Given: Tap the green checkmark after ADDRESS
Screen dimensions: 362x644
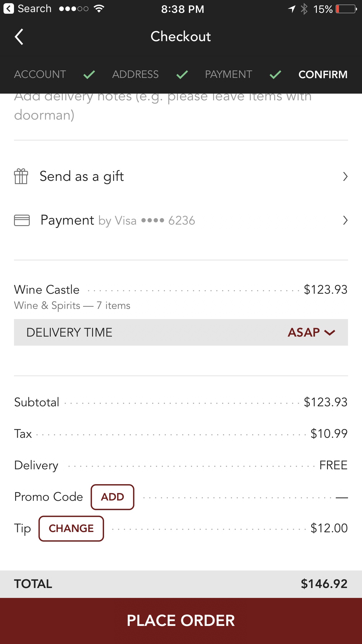Looking at the screenshot, I should [182, 75].
